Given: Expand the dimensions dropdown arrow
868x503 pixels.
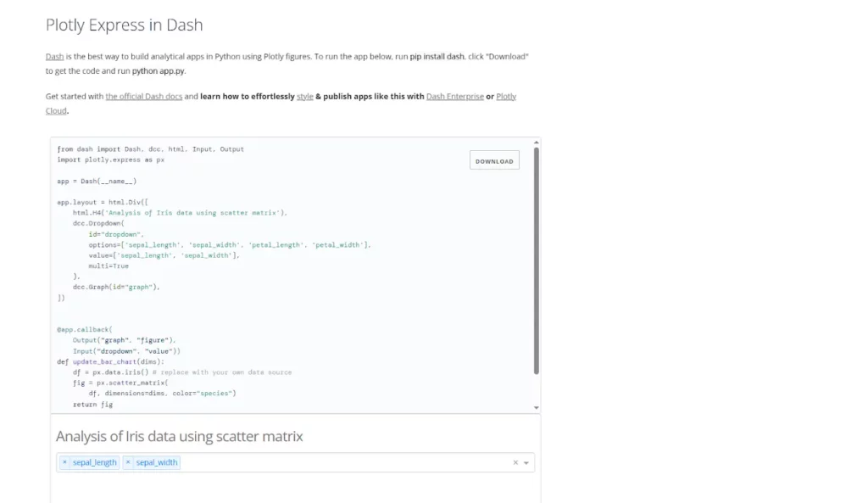Looking at the screenshot, I should click(526, 462).
